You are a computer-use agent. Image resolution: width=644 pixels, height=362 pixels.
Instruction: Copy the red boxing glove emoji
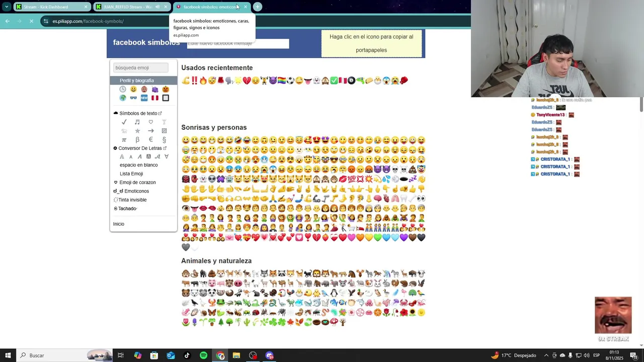pyautogui.click(x=404, y=80)
